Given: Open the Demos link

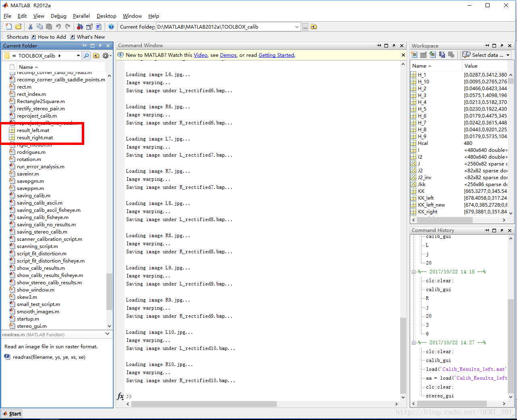Looking at the screenshot, I should pos(228,55).
